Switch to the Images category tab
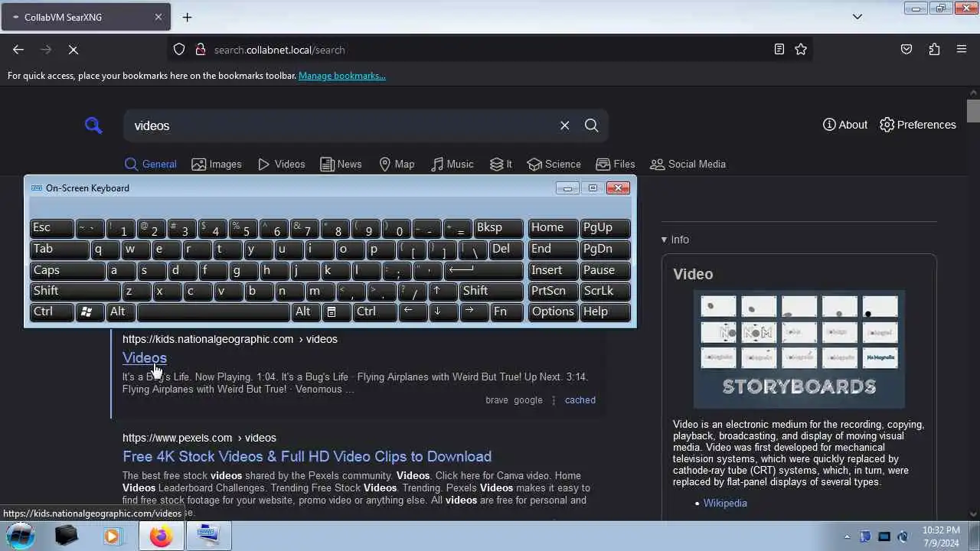Image resolution: width=980 pixels, height=551 pixels. [217, 164]
